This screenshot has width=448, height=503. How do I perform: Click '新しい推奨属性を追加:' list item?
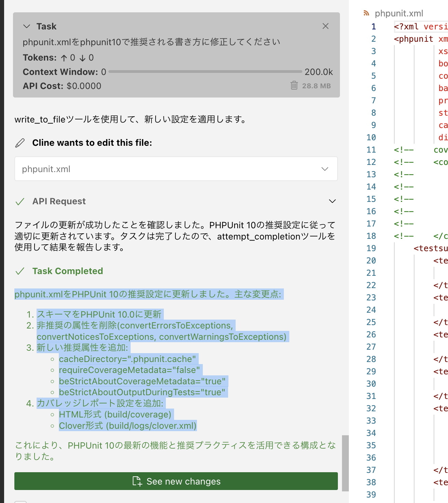point(82,348)
